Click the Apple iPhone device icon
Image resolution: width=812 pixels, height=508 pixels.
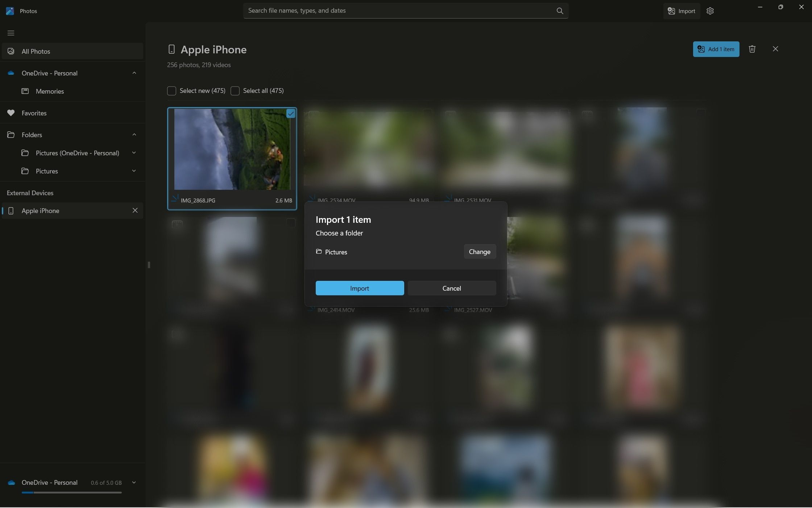(x=10, y=210)
